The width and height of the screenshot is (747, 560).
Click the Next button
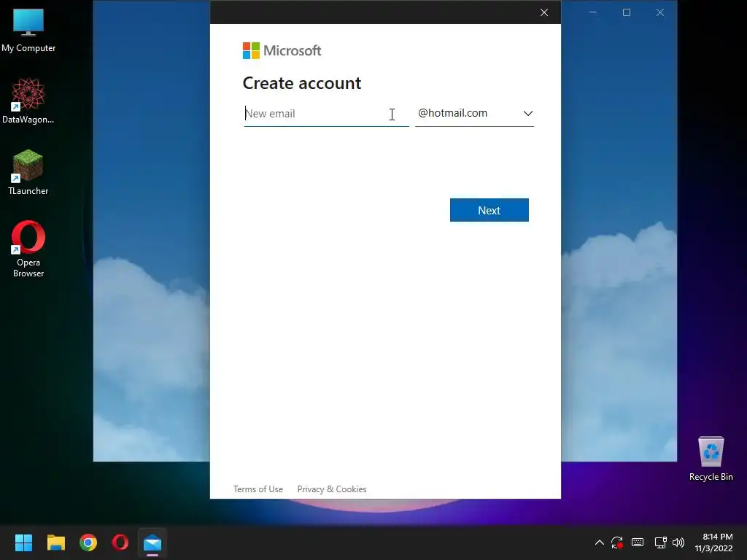[x=489, y=210]
